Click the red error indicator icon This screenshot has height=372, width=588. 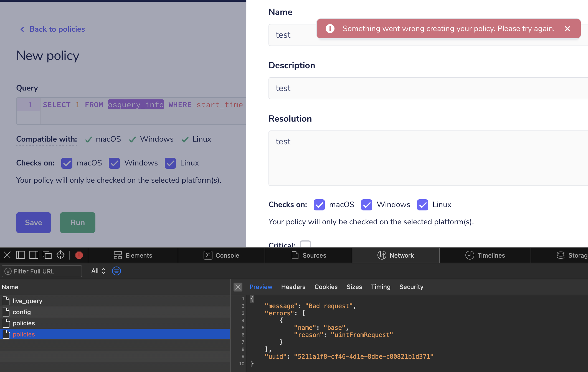point(79,255)
